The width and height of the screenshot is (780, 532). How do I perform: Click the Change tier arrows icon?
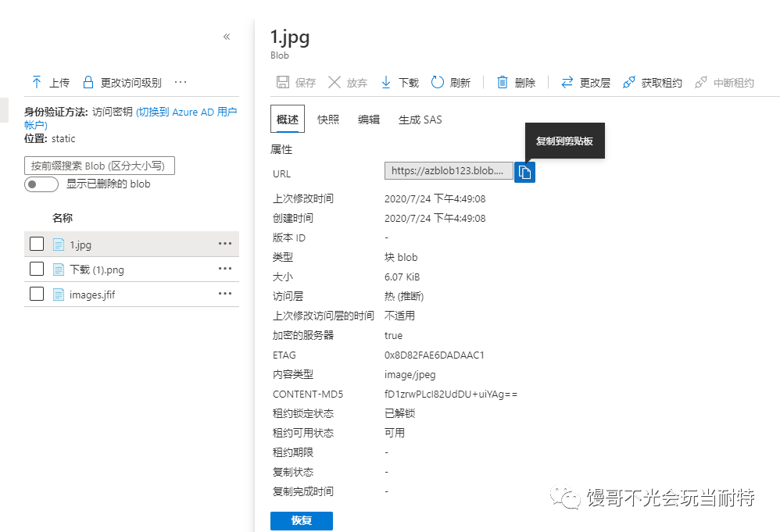click(567, 82)
